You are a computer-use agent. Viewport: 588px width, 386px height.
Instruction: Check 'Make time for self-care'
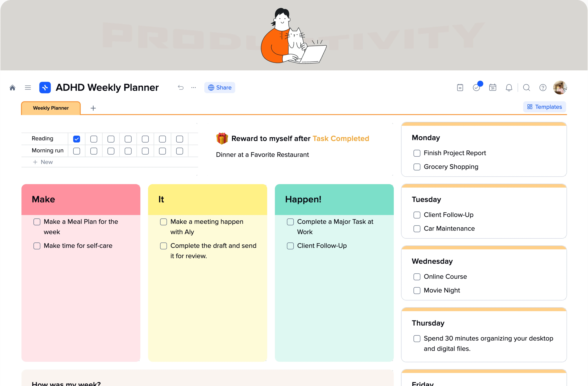[37, 246]
